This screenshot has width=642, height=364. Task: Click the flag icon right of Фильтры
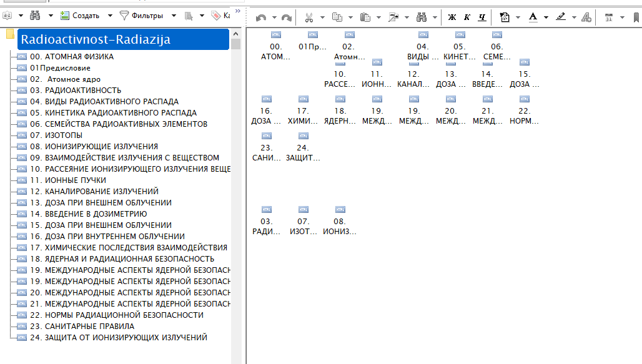coord(189,16)
